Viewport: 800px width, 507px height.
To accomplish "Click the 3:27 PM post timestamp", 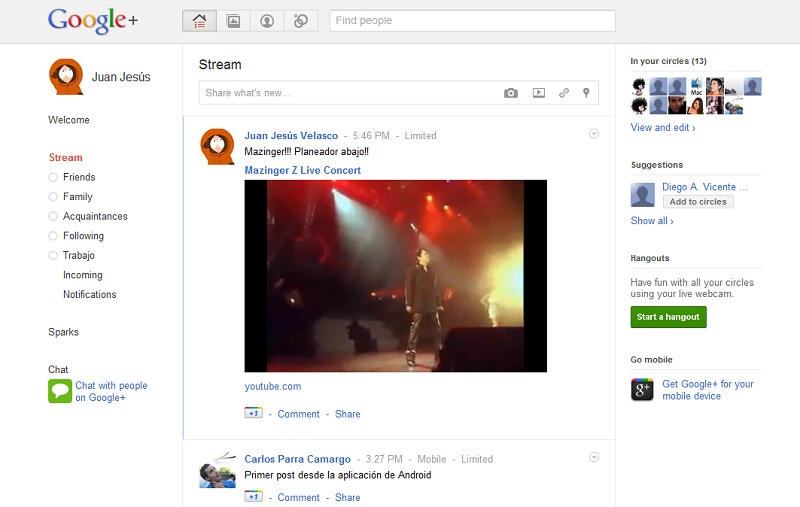I will (x=384, y=459).
